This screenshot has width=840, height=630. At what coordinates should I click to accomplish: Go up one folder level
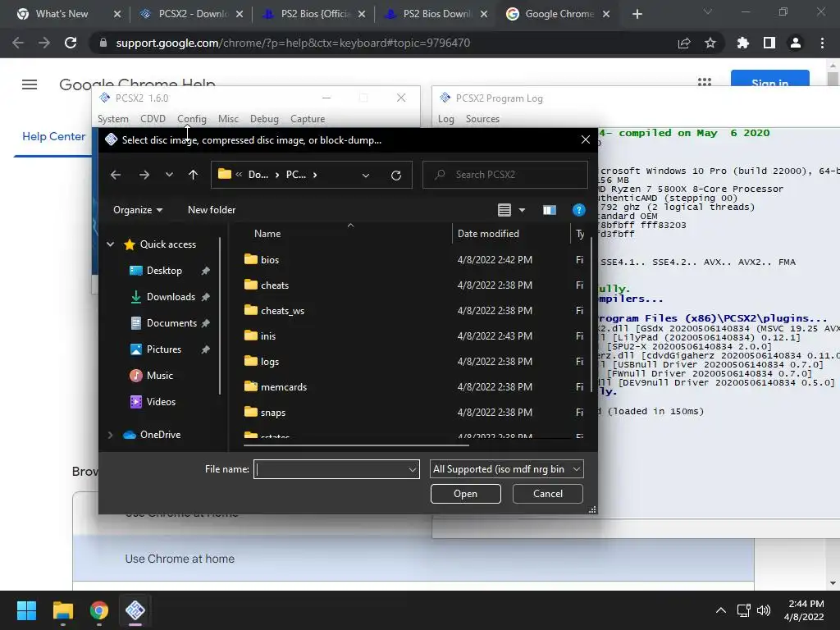pyautogui.click(x=194, y=175)
